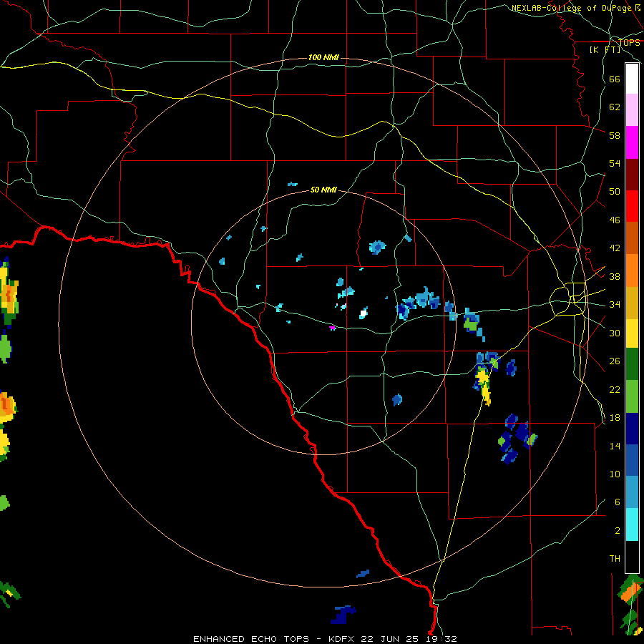
Task: Click the 58 value on the scale
Action: (x=615, y=135)
